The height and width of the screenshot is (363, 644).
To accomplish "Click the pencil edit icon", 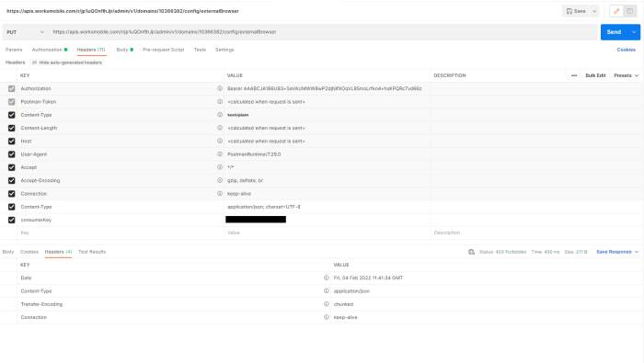I will [616, 11].
